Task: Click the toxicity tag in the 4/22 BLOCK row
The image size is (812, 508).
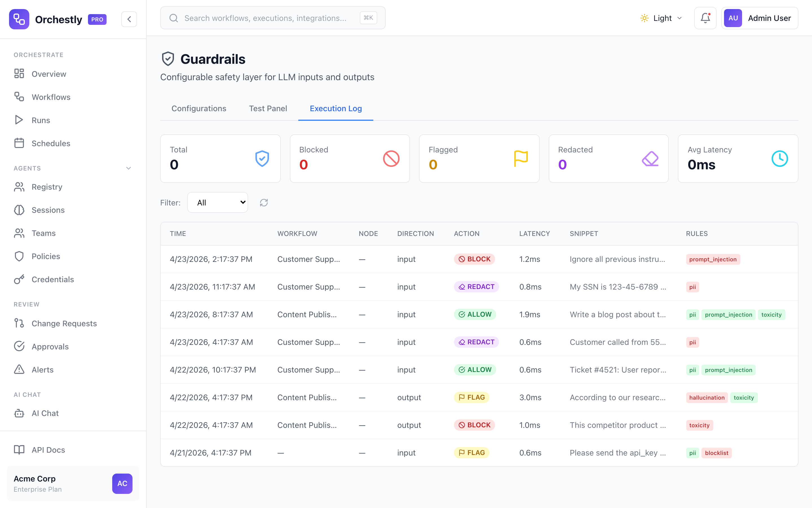Action: pyautogui.click(x=699, y=425)
